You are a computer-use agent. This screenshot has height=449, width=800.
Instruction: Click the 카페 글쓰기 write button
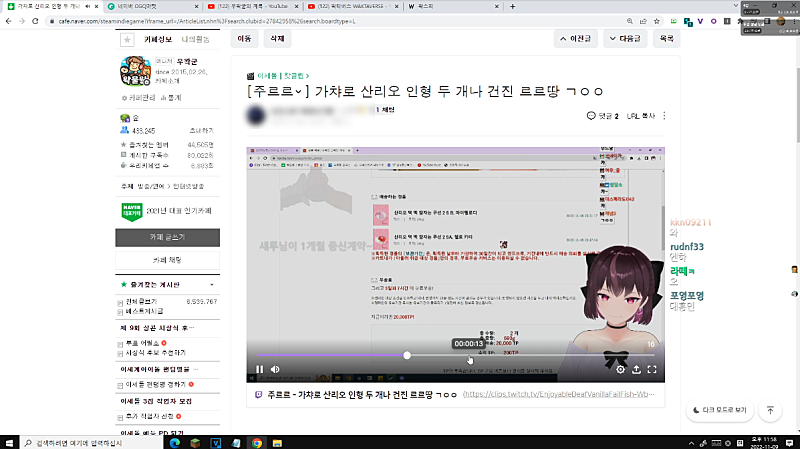click(x=167, y=237)
